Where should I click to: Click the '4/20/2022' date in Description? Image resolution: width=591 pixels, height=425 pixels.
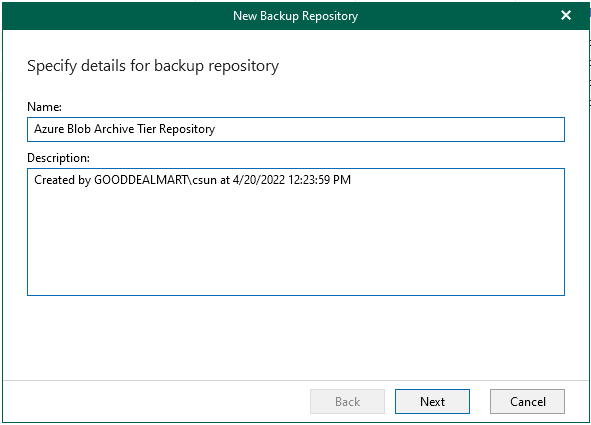tap(259, 180)
